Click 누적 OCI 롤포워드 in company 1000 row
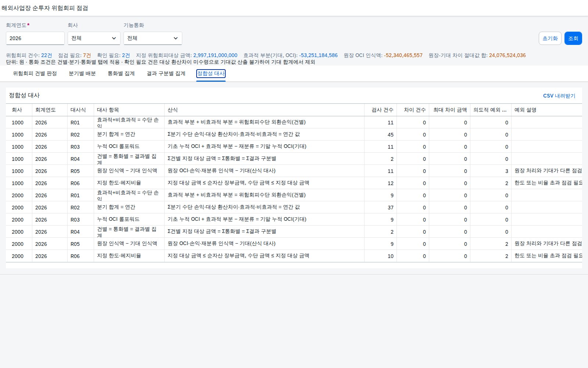Screen dimensions: 588x368 (x=118, y=146)
